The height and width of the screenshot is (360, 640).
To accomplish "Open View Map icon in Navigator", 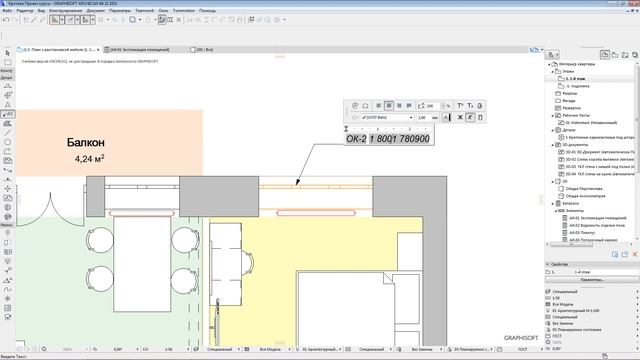I will pyautogui.click(x=615, y=55).
